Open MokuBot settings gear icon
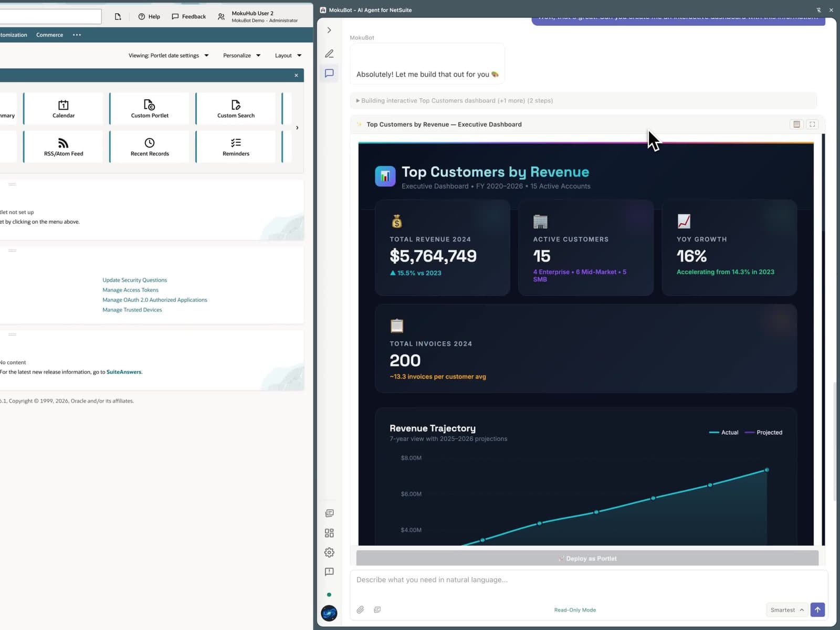This screenshot has width=840, height=630. pyautogui.click(x=329, y=552)
